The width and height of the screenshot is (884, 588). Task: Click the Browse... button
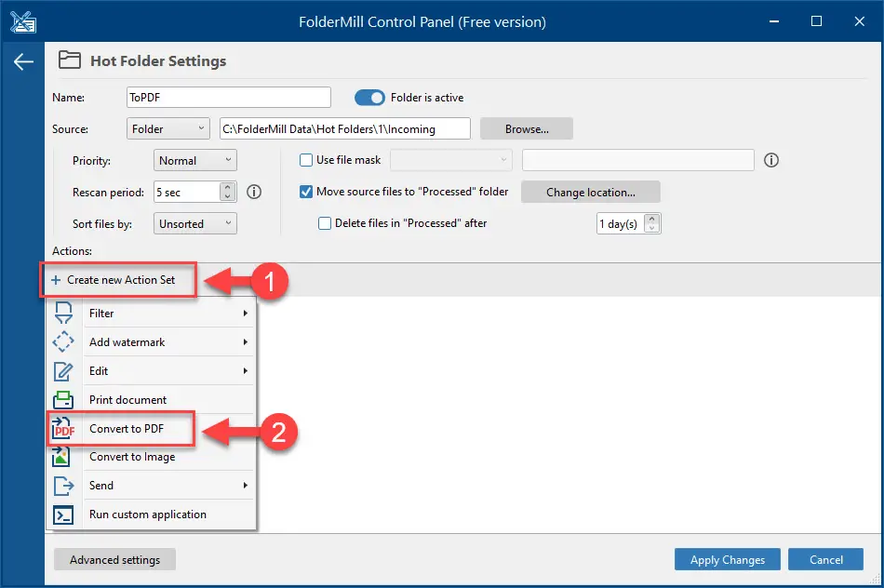(x=527, y=128)
